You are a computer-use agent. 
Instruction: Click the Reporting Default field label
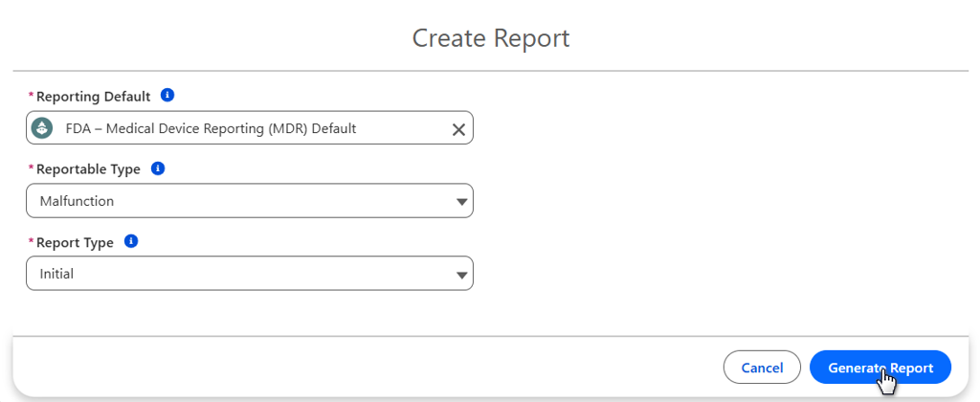(x=93, y=97)
